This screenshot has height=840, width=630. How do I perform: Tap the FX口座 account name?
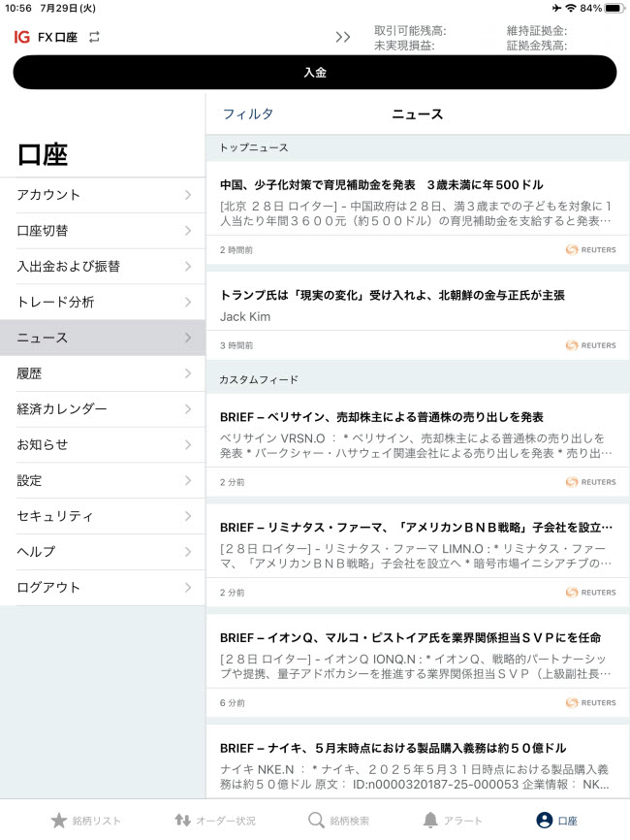tap(57, 37)
